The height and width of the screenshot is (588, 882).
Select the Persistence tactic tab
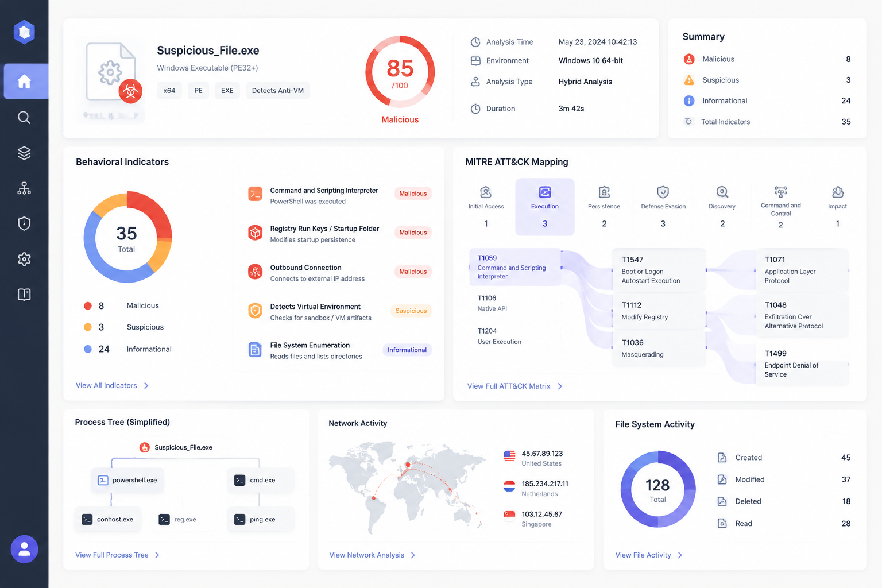604,207
